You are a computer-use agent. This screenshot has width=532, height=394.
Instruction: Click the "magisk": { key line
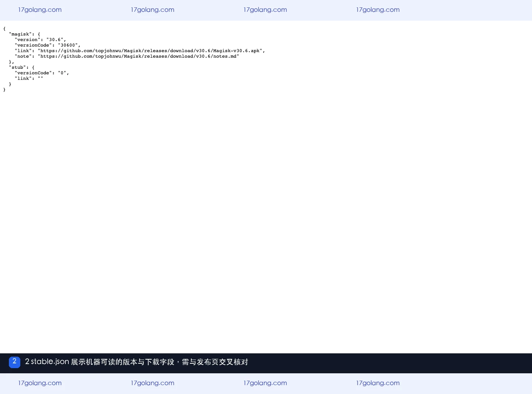tap(24, 34)
